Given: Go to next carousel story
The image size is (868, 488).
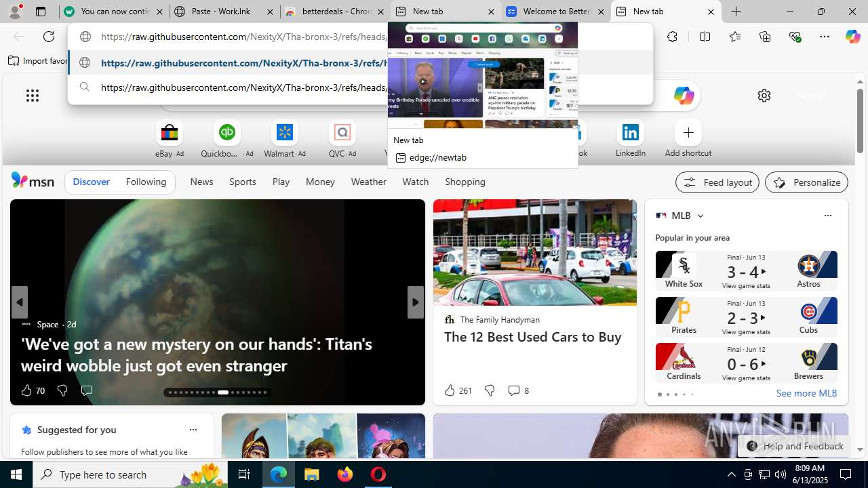Looking at the screenshot, I should (416, 302).
